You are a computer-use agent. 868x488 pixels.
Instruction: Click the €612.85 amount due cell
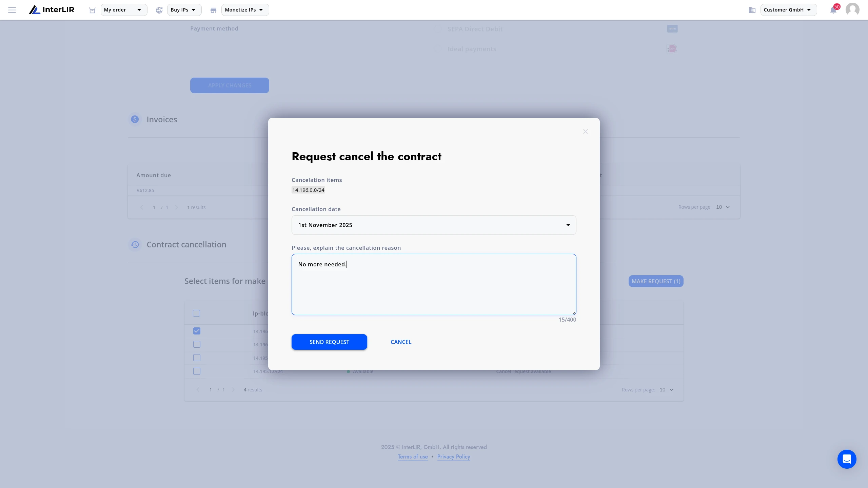[145, 190]
